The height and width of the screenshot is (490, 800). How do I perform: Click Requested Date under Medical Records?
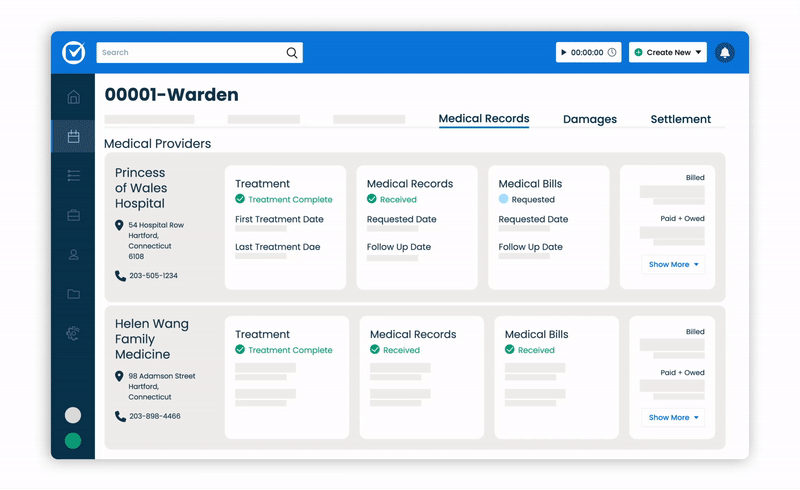point(402,219)
